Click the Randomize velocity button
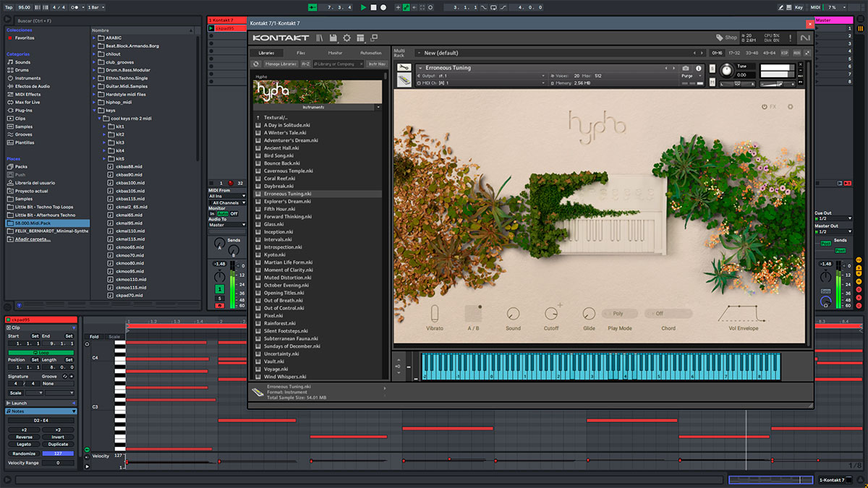This screenshot has height=488, width=868. (24, 453)
